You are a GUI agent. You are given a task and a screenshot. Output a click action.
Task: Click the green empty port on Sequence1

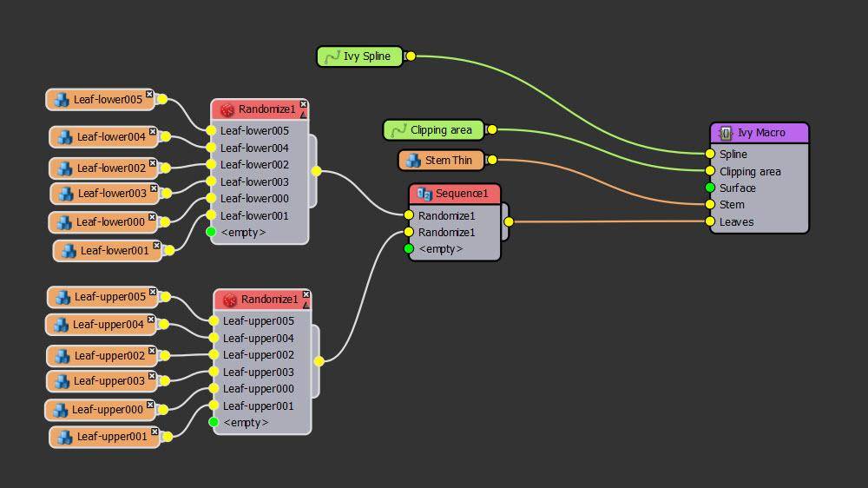pyautogui.click(x=409, y=249)
